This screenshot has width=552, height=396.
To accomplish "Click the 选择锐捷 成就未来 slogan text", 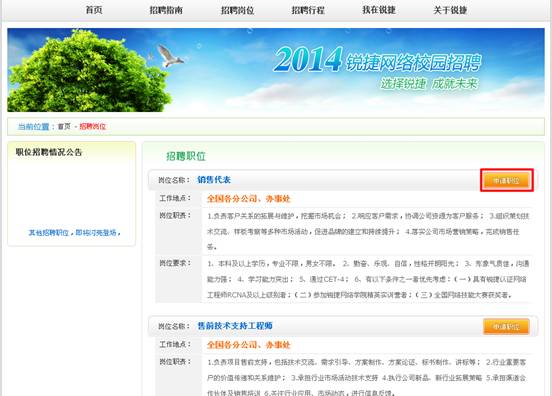I will click(x=429, y=84).
